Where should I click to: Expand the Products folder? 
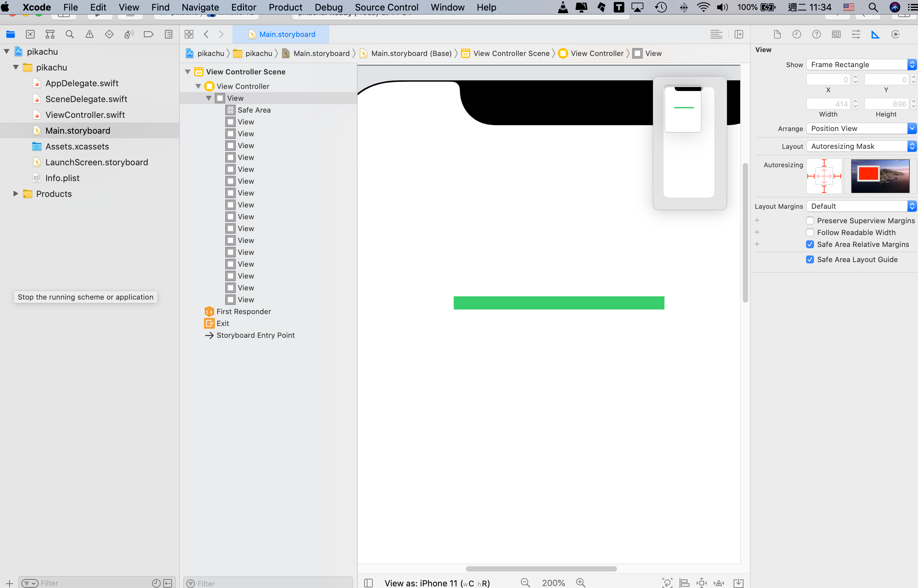click(x=16, y=194)
